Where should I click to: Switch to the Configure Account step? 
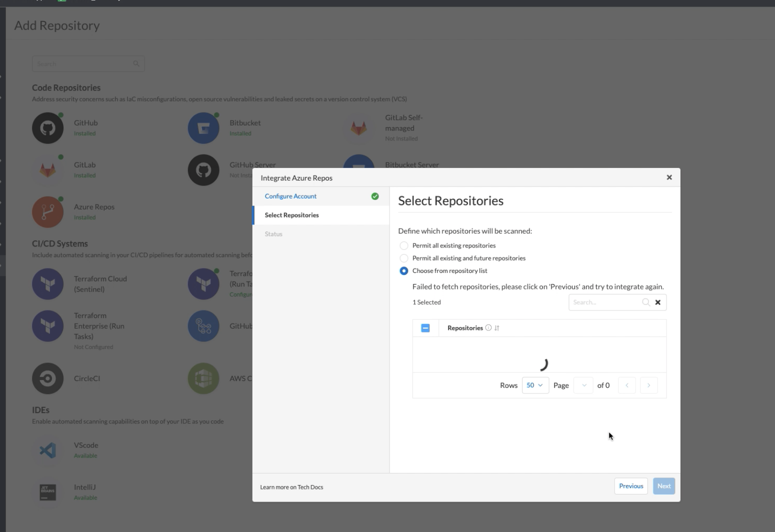click(x=290, y=196)
